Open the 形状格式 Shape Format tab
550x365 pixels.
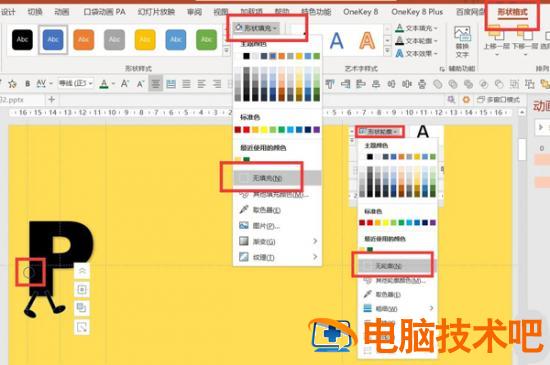[x=512, y=12]
